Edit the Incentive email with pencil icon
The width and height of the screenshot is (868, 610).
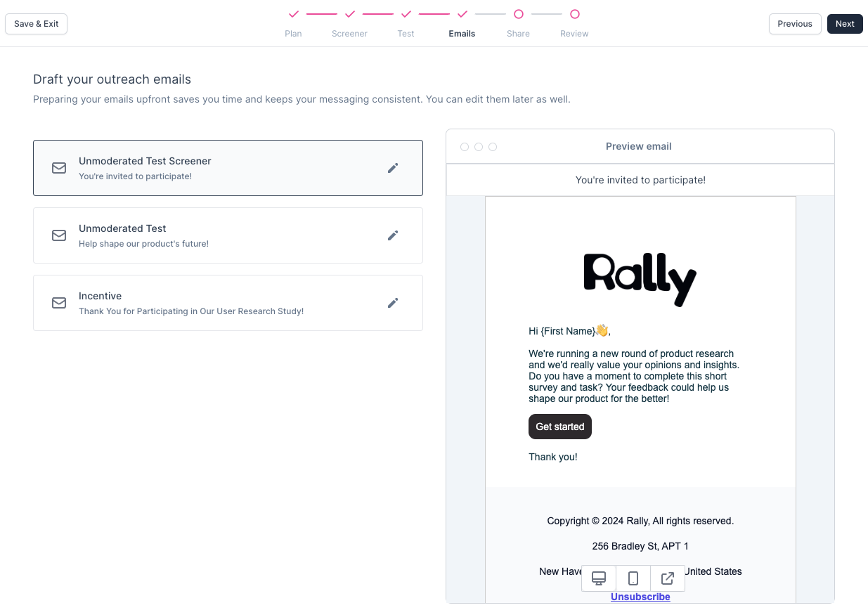pyautogui.click(x=393, y=303)
